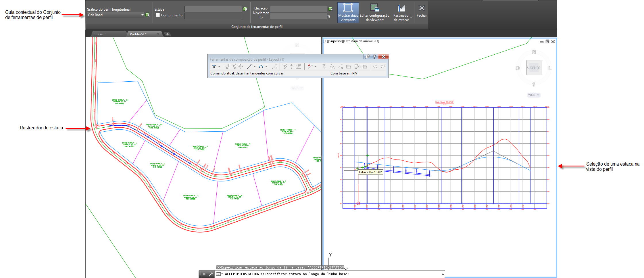Click the Estaca input field
This screenshot has width=644, height=278.
pyautogui.click(x=213, y=9)
